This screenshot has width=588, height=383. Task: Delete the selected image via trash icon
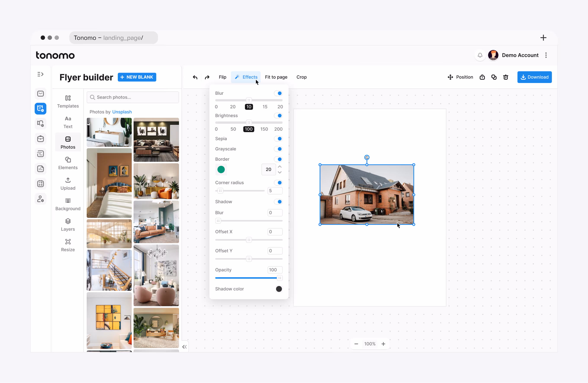pyautogui.click(x=505, y=77)
